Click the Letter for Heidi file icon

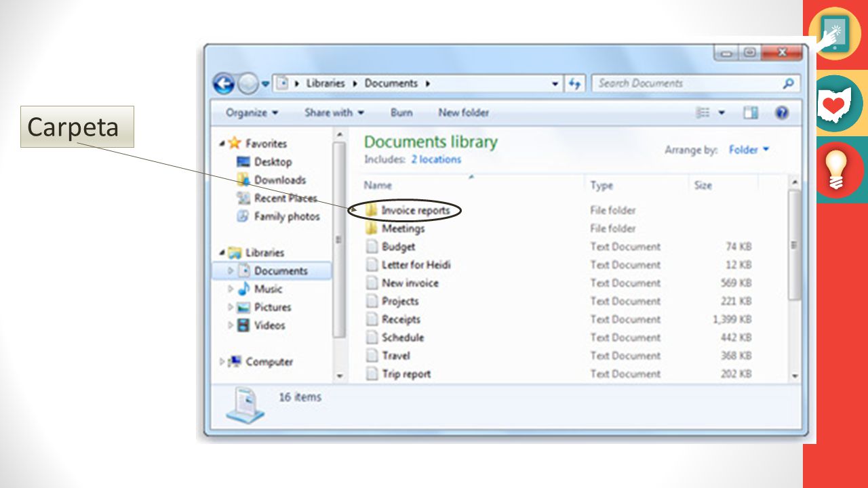click(371, 265)
